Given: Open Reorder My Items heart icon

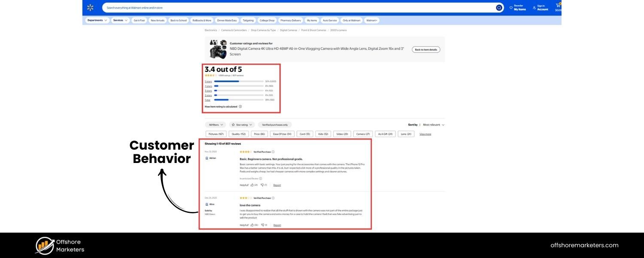Looking at the screenshot, I should coord(511,7).
